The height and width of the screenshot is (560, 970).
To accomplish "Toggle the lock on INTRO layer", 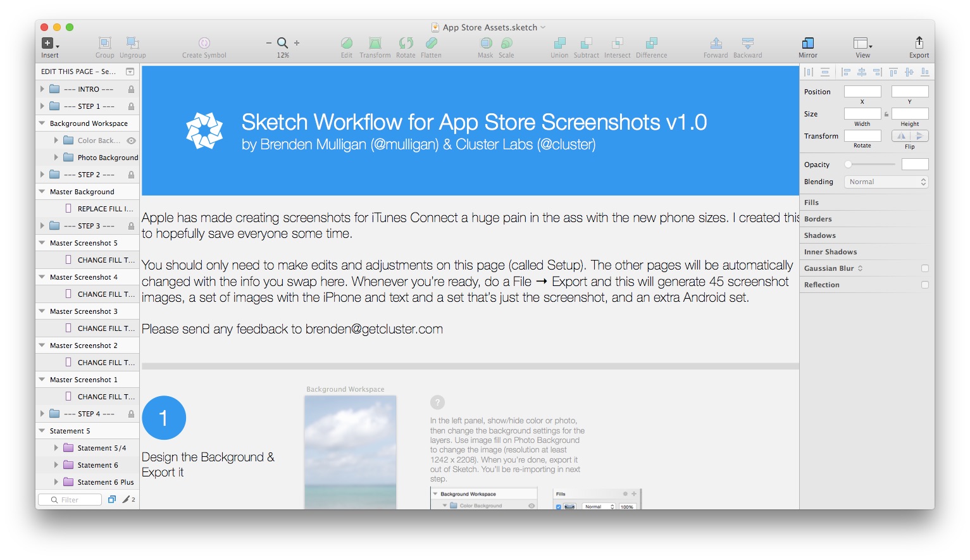I will click(x=131, y=89).
